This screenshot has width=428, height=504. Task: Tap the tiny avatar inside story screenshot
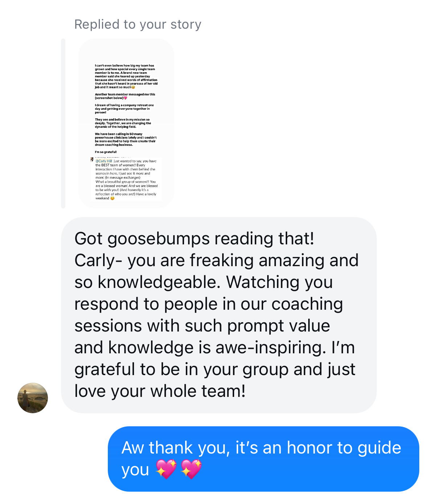pos(92,159)
